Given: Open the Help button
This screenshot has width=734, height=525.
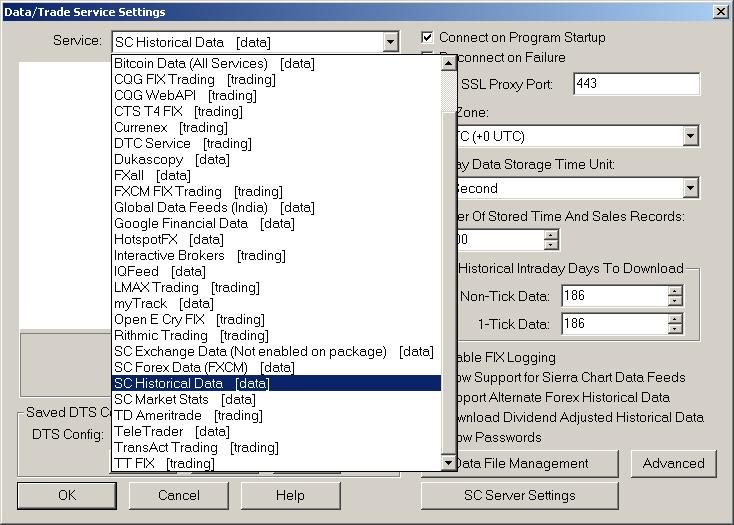Looking at the screenshot, I should click(x=290, y=496).
